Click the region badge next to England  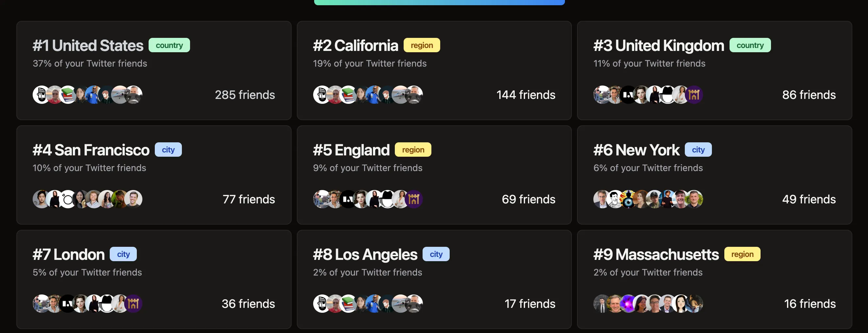413,150
